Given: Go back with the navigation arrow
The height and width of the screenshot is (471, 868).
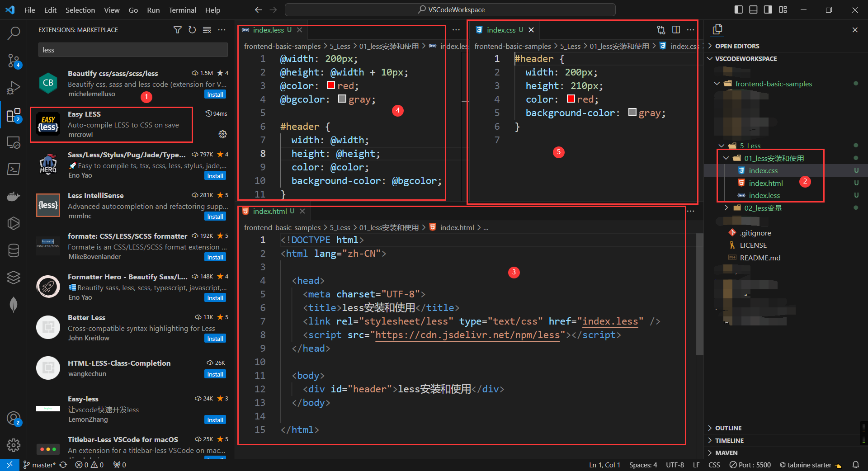Looking at the screenshot, I should point(258,9).
